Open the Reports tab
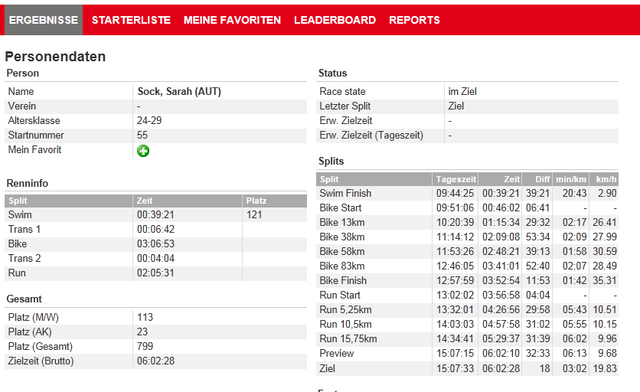The image size is (640, 392). 414,20
